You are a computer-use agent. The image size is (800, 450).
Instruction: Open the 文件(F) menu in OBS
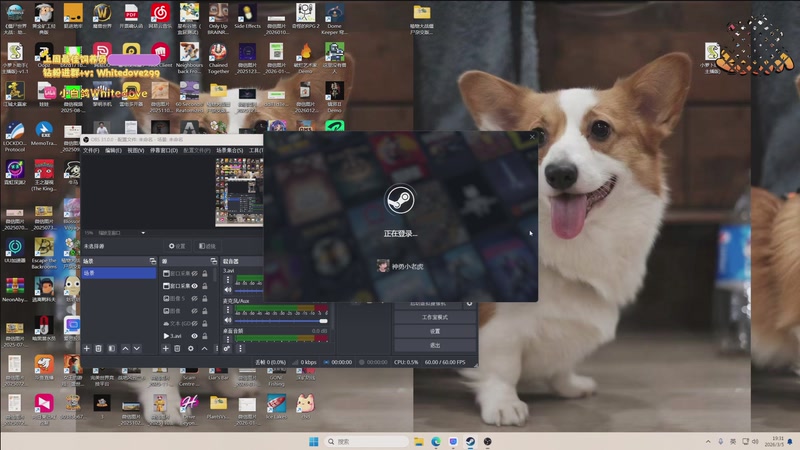pos(91,150)
